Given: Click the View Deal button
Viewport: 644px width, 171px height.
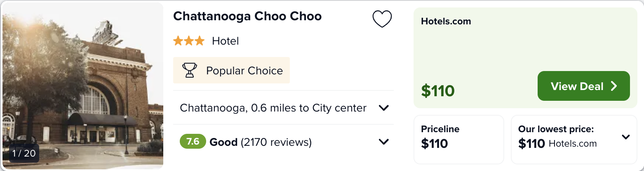Looking at the screenshot, I should tap(583, 86).
